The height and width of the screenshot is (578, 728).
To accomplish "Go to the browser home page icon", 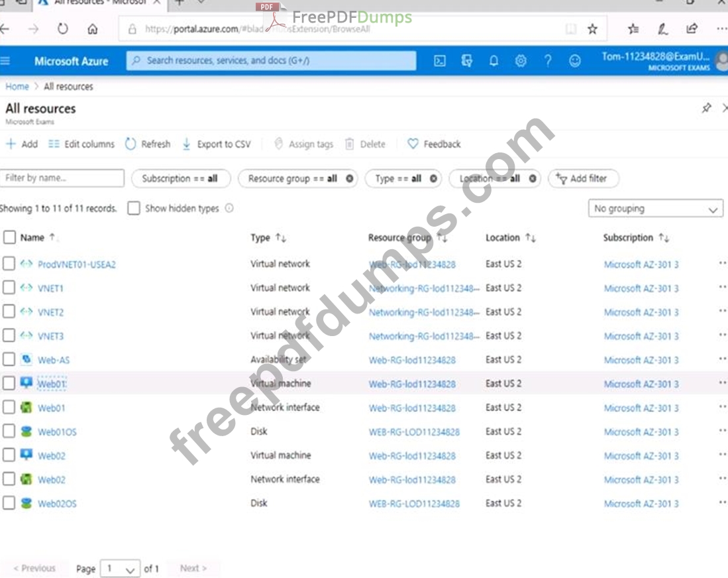I will pos(92,29).
